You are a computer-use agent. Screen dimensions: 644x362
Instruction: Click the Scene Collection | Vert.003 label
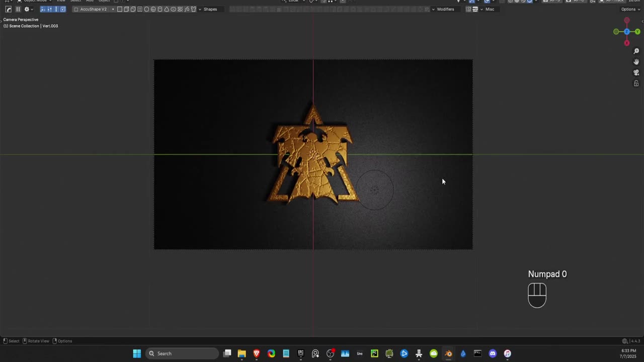point(31,26)
